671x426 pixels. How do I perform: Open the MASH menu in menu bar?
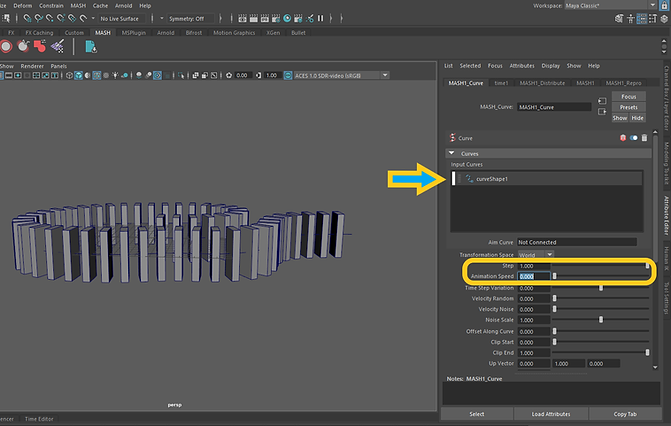pyautogui.click(x=78, y=6)
